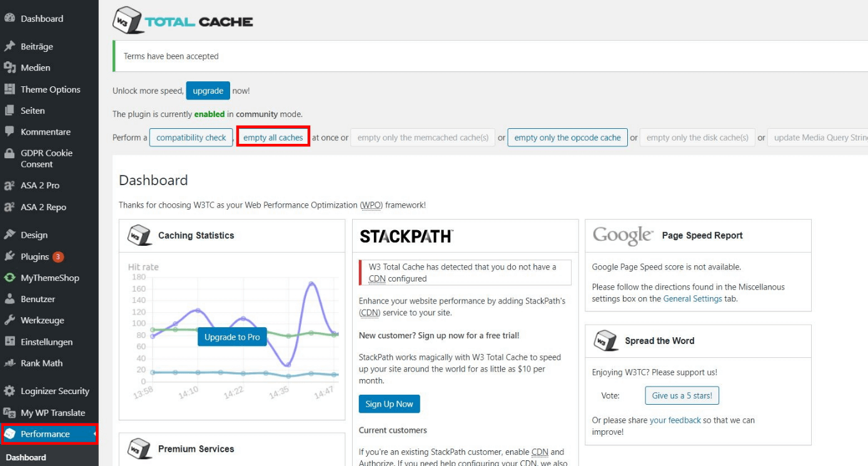Click the W3 Total Cache logo
The image size is (868, 466).
pyautogui.click(x=183, y=21)
